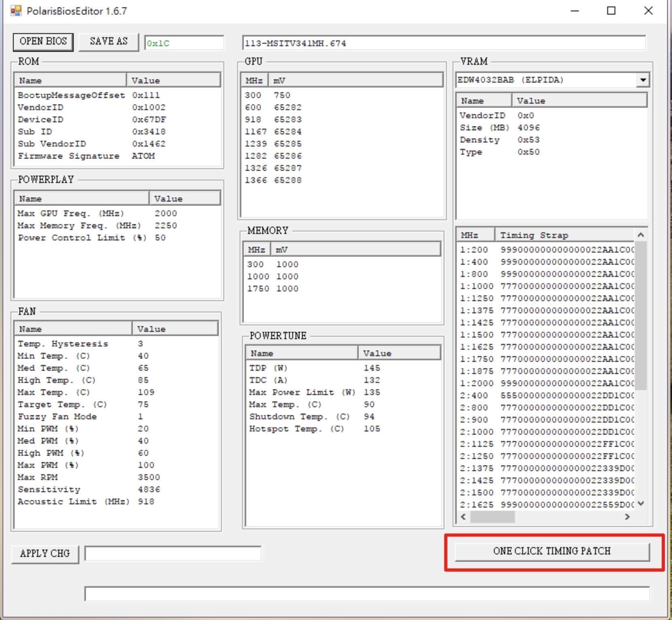
Task: Select the Target Temp. (C) row
Action: pos(117,405)
